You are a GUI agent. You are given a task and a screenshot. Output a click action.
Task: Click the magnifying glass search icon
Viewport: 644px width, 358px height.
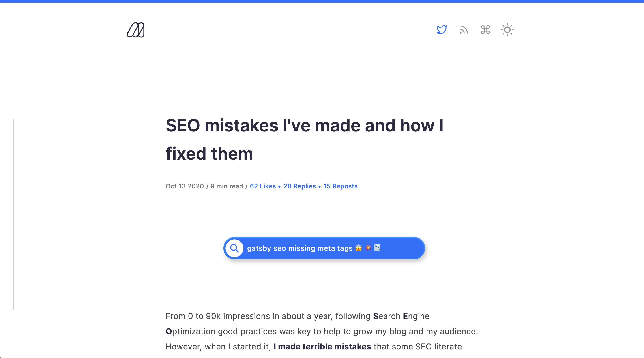point(234,248)
